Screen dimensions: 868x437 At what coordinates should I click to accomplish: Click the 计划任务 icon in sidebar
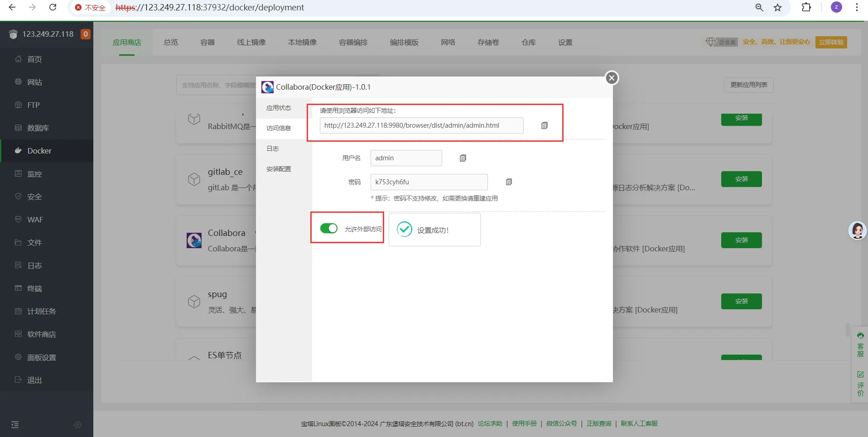(x=18, y=311)
